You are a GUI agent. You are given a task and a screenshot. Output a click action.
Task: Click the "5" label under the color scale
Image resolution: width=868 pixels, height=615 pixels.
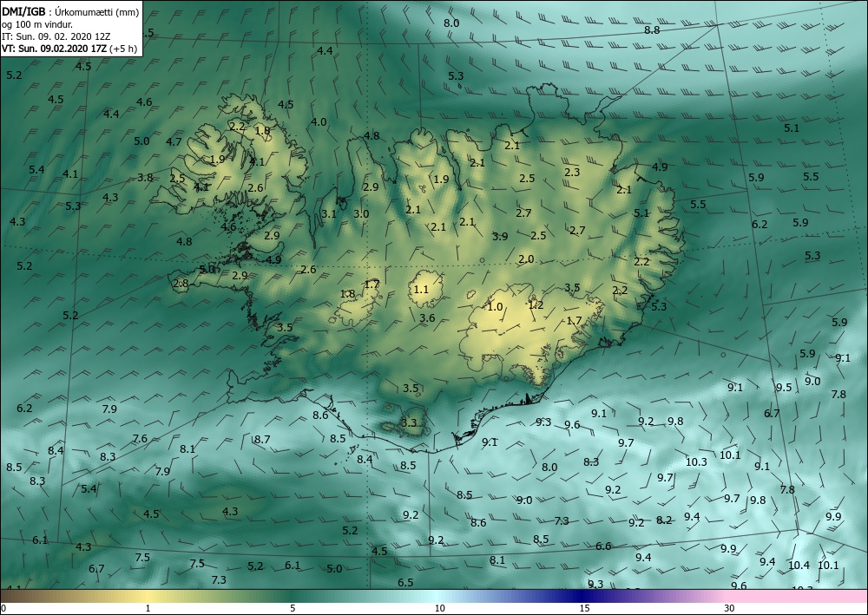pyautogui.click(x=293, y=608)
